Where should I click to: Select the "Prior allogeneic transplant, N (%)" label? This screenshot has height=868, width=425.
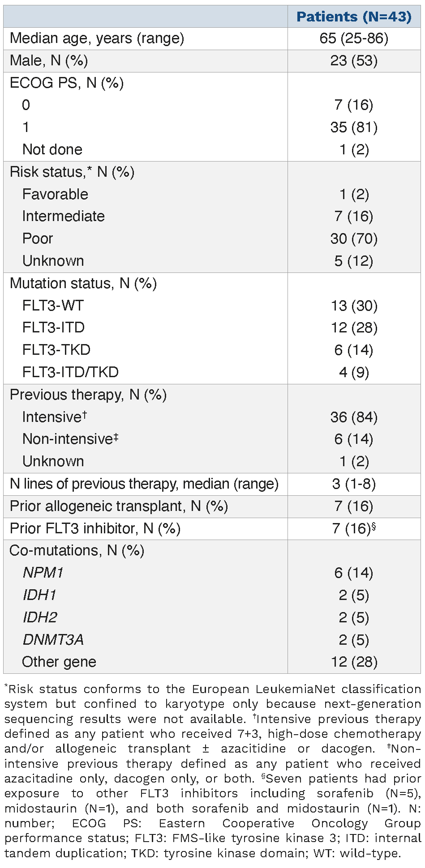119,506
